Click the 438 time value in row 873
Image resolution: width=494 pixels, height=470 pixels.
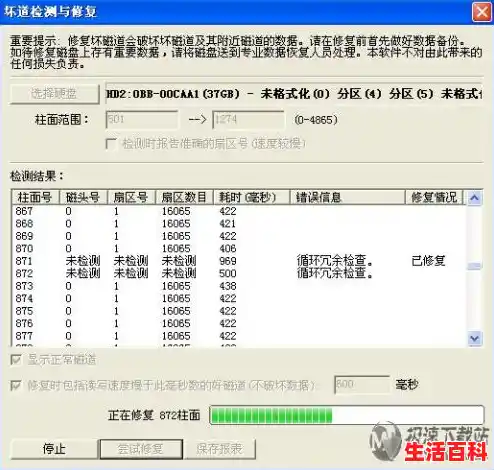[228, 286]
